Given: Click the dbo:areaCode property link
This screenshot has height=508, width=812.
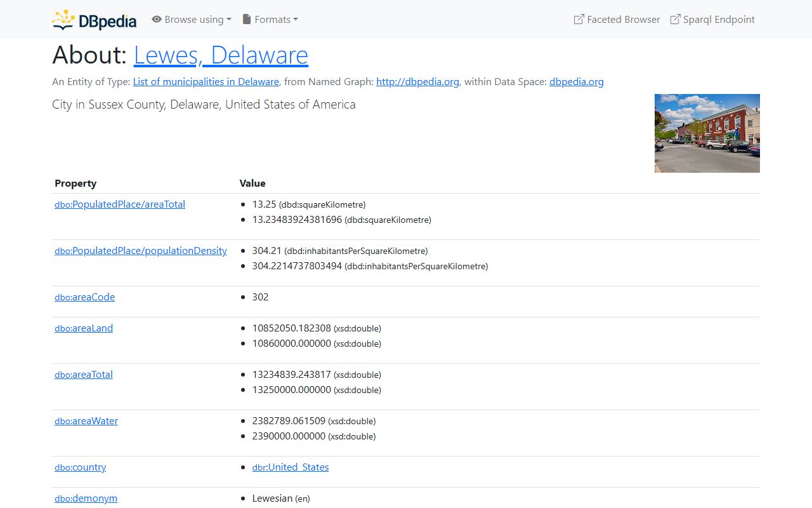Looking at the screenshot, I should (84, 297).
